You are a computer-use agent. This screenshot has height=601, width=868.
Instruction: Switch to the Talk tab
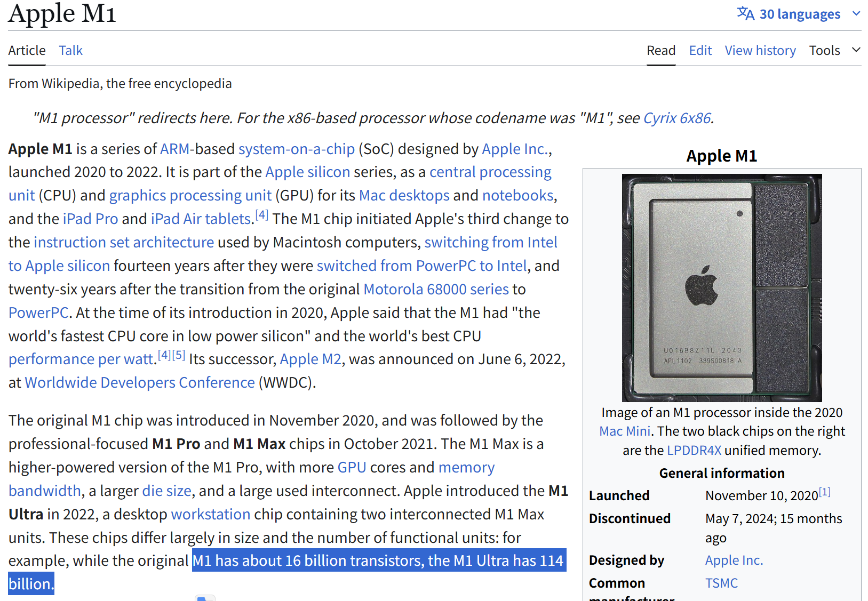click(70, 50)
